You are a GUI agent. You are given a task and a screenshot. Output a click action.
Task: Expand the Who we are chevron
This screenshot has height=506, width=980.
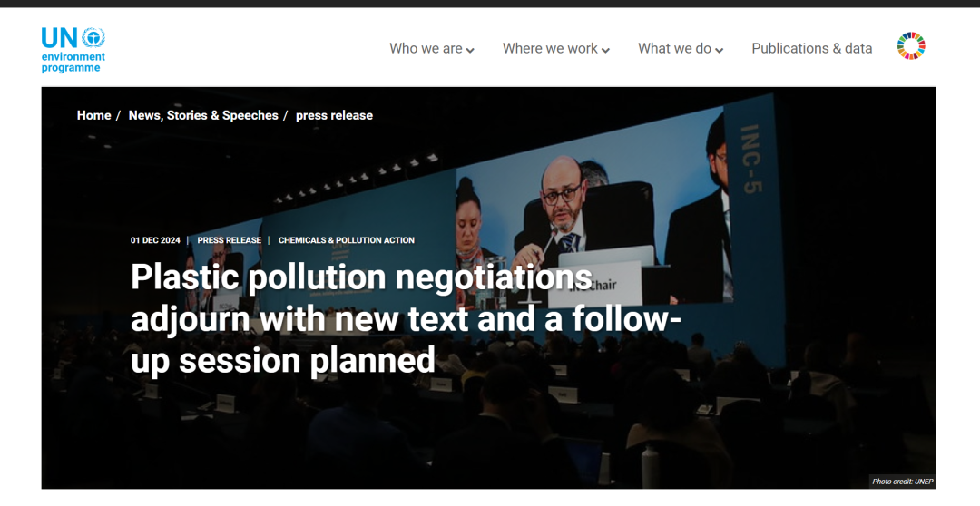[x=470, y=50]
